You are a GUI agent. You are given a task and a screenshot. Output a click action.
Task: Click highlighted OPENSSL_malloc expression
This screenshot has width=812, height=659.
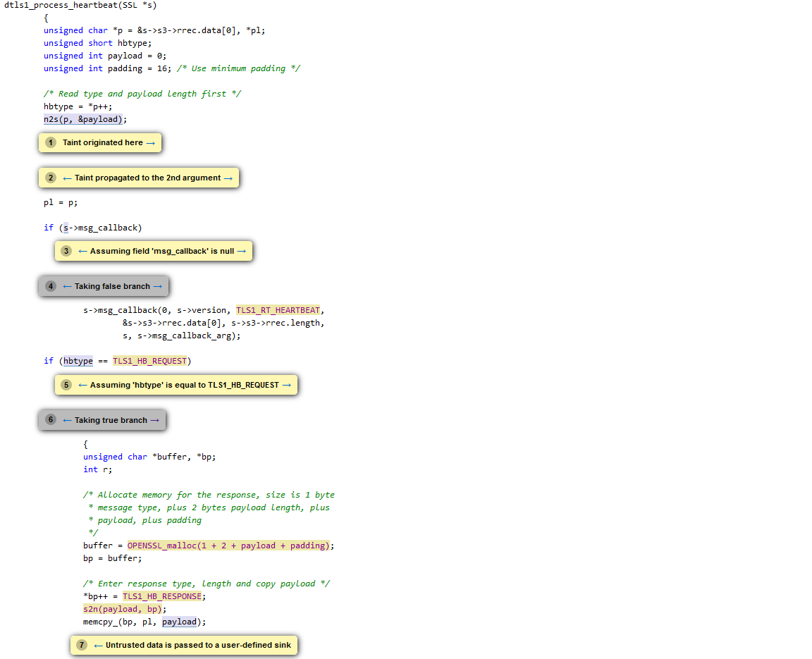(x=228, y=546)
